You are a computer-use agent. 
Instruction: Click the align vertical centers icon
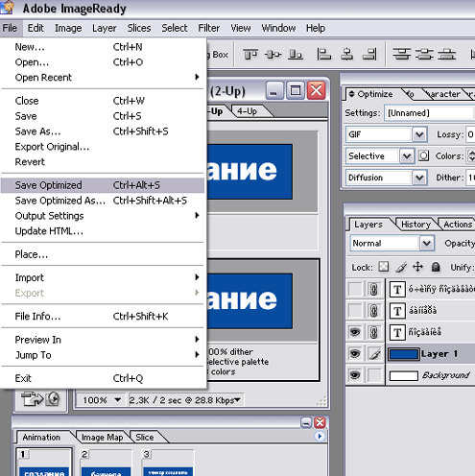273,55
